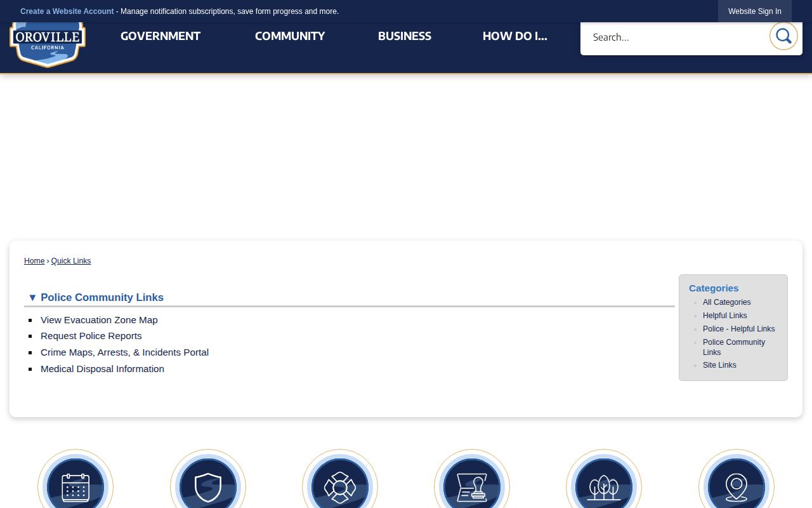This screenshot has height=508, width=812.
Task: Open the Community menu
Action: pos(290,36)
